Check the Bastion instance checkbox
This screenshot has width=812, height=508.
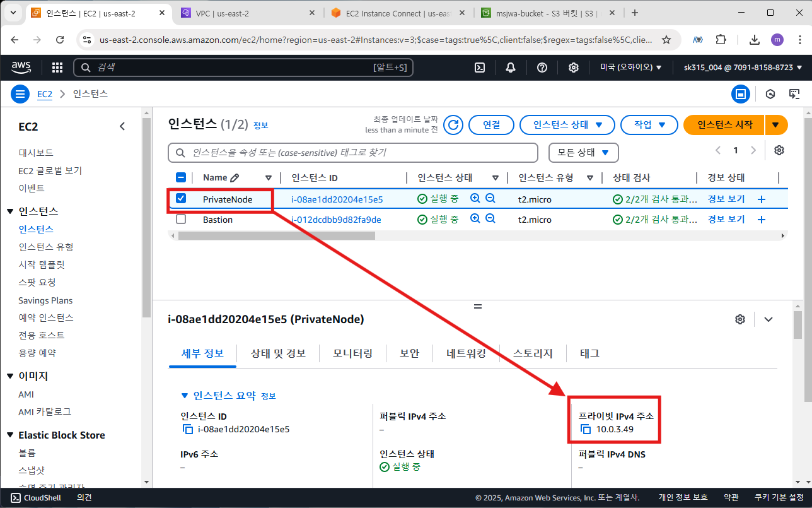point(181,219)
